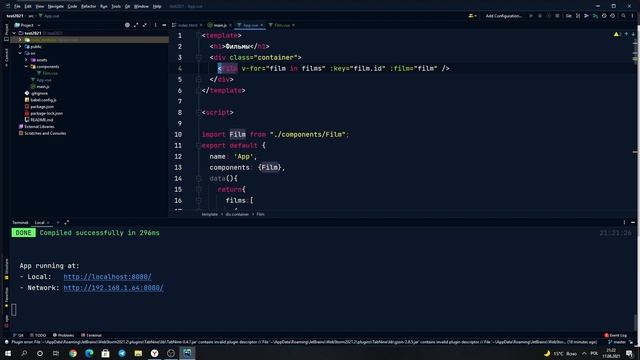
Task: Open Chrome from the Windows taskbar
Action: click(x=73, y=353)
